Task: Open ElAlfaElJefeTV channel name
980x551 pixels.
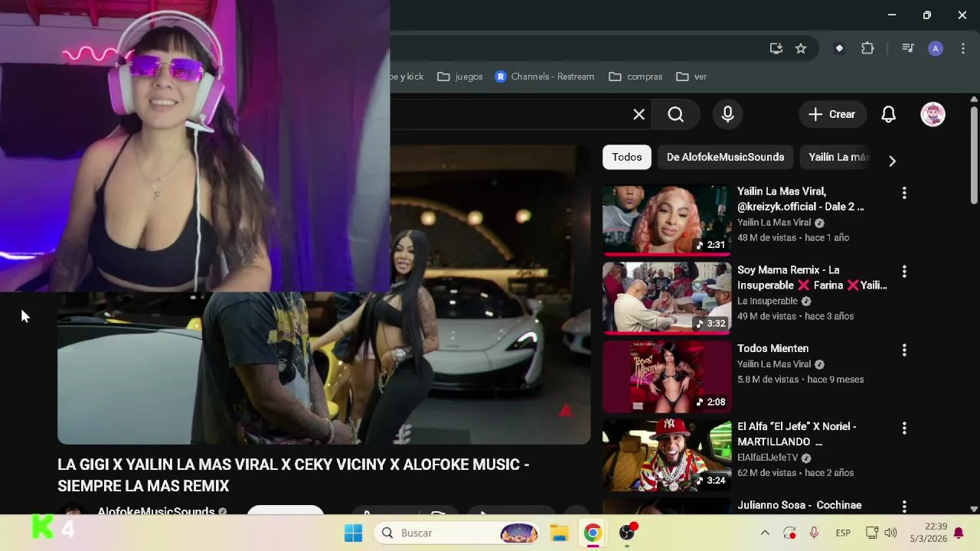Action: coord(767,458)
